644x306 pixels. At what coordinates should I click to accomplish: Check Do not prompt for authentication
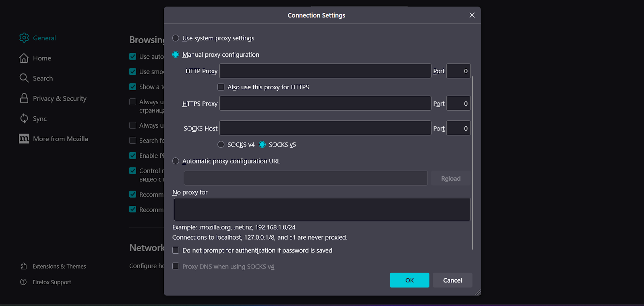[x=175, y=250]
